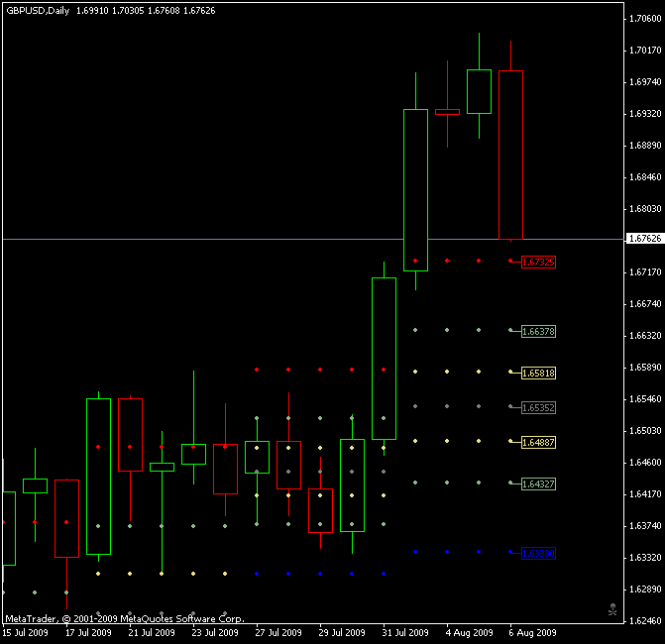Click the GBPUSD,Daily chart title
665x644 pixels.
pyautogui.click(x=37, y=10)
